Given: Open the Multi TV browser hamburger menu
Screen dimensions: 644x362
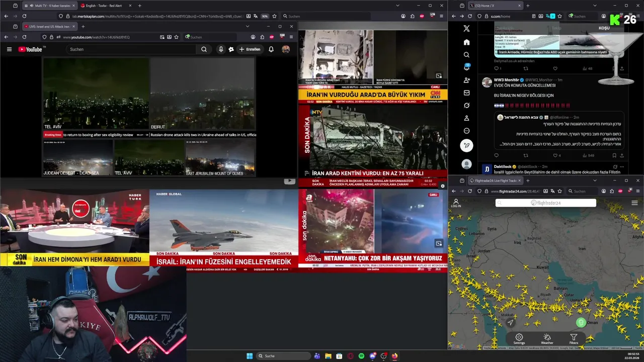Looking at the screenshot, I should [x=442, y=16].
